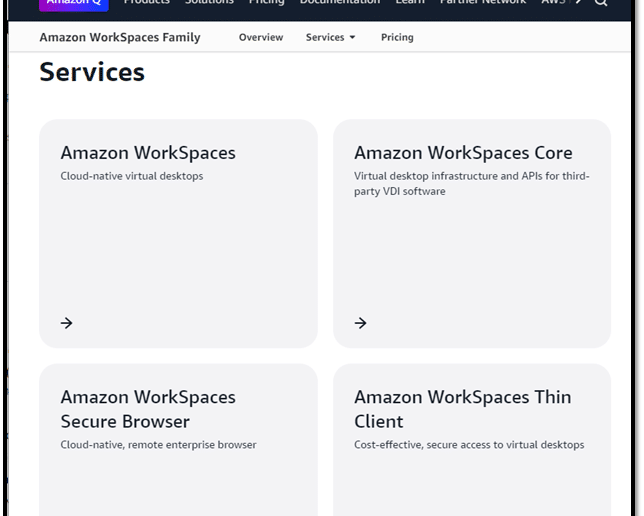Open Documentation in top navigation

(340, 2)
